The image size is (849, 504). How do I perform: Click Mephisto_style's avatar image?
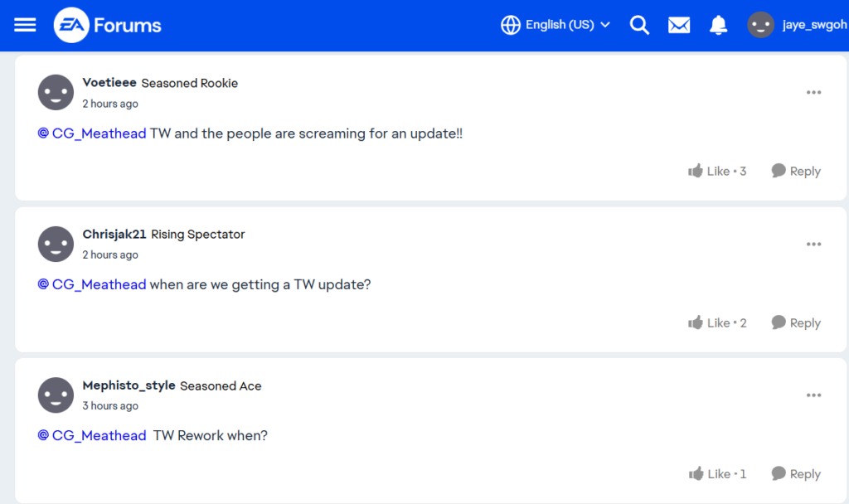(56, 395)
